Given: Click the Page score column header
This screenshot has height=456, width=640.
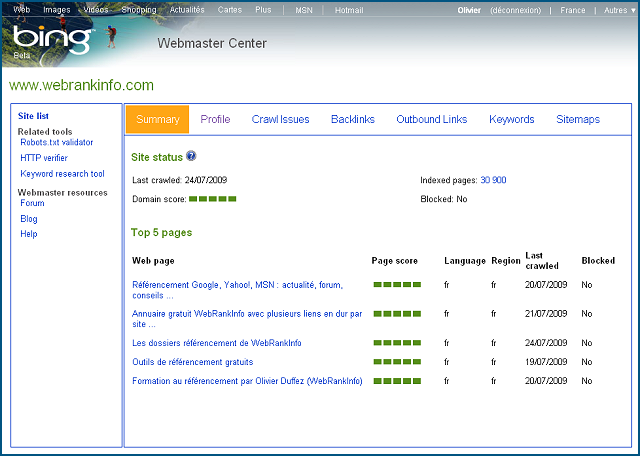Looking at the screenshot, I should pos(395,261).
